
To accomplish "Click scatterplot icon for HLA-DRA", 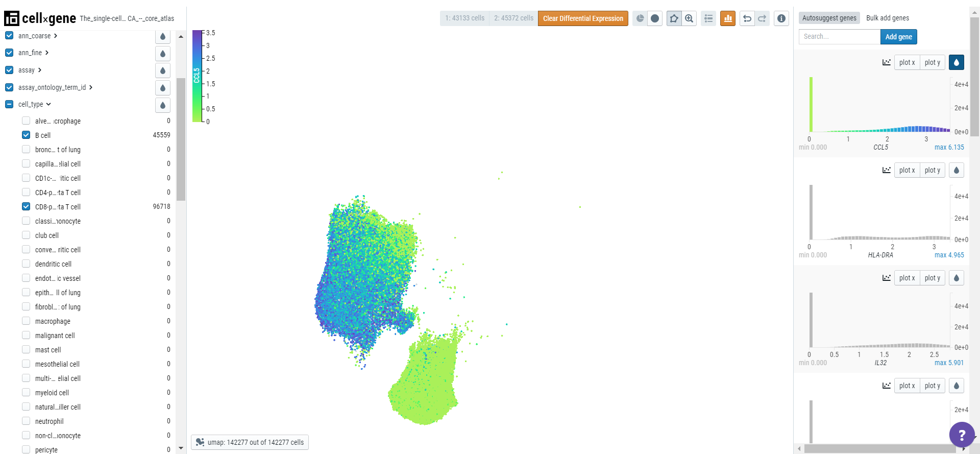I will 887,170.
